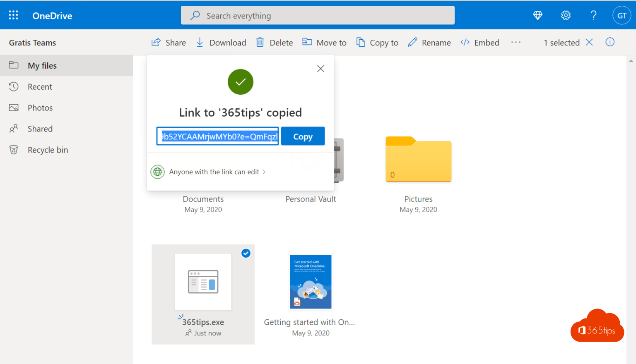
Task: Open premium upgrade options
Action: click(x=537, y=15)
